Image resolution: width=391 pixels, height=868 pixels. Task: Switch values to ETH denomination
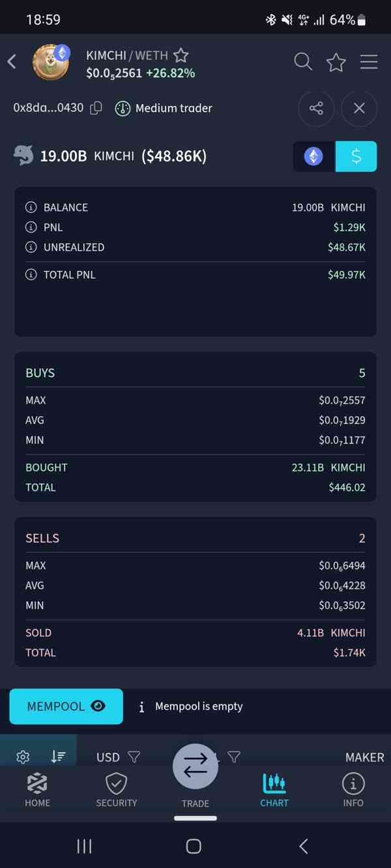[x=314, y=156]
